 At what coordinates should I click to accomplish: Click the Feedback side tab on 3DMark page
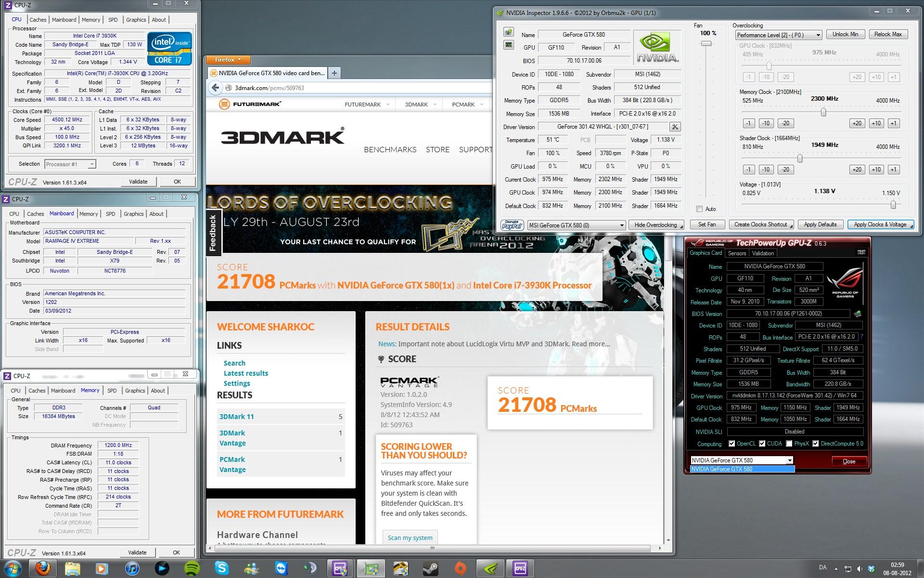coord(213,233)
